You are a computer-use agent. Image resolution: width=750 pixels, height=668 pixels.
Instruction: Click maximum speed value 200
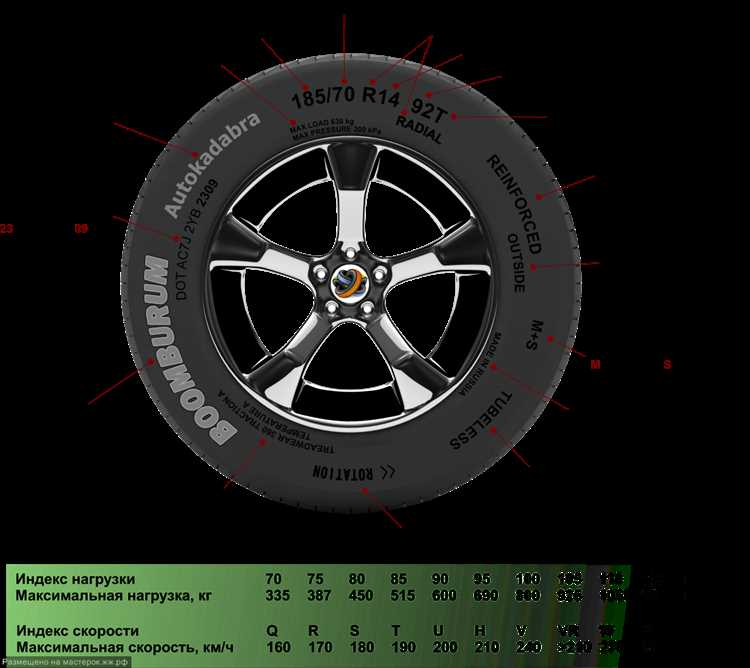click(x=444, y=647)
